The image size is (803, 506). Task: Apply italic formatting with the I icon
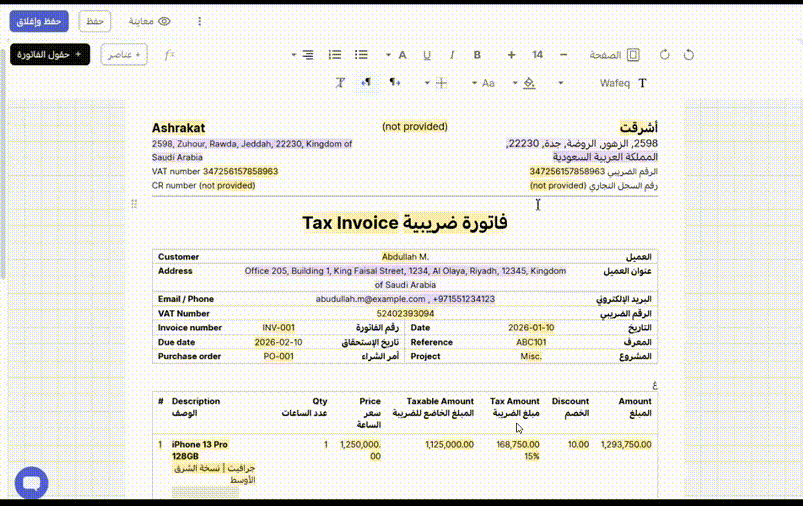452,55
